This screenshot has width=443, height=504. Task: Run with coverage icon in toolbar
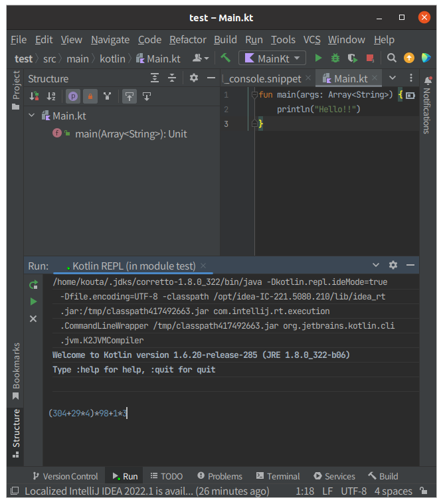click(353, 58)
